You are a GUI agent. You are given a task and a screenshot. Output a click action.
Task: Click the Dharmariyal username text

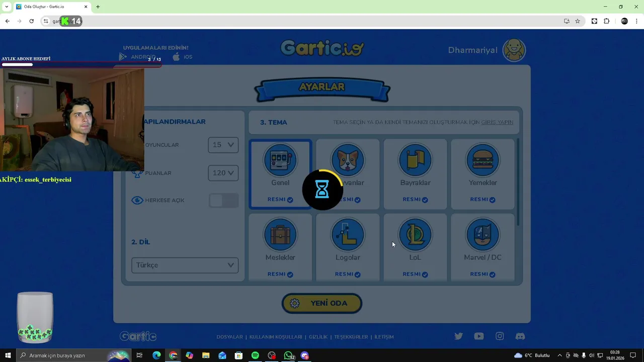pos(473,50)
